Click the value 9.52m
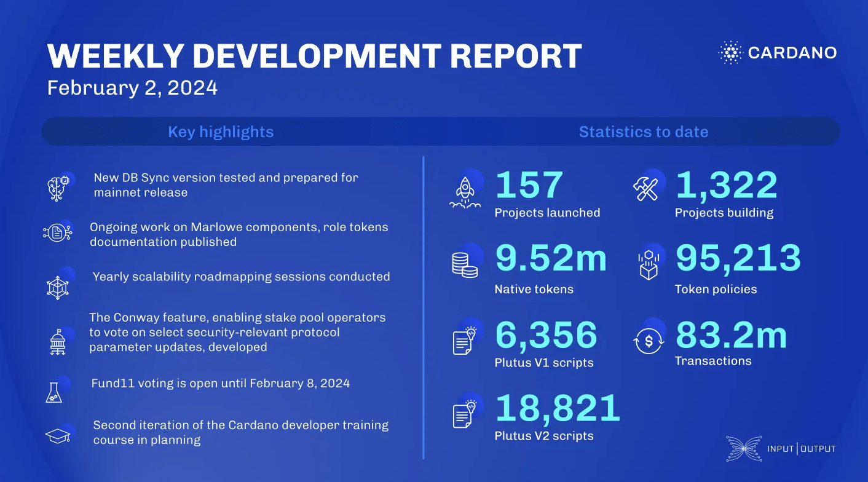Image resolution: width=868 pixels, height=482 pixels. click(551, 259)
